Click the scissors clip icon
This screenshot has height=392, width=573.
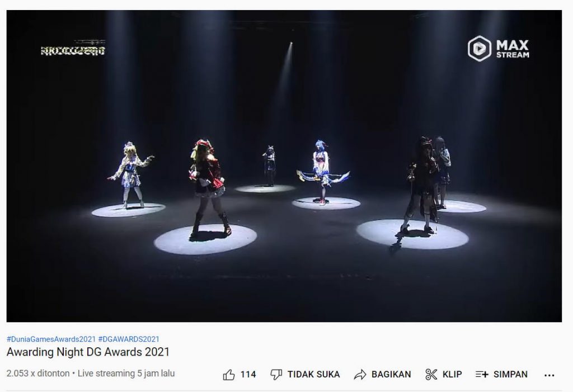click(x=431, y=375)
